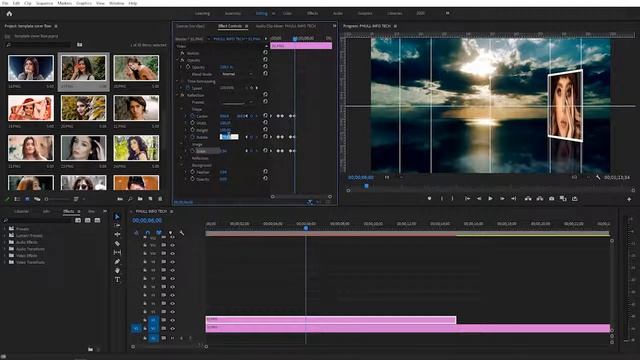Expand the Video Transitions folder
The image size is (640, 360).
[x=5, y=262]
